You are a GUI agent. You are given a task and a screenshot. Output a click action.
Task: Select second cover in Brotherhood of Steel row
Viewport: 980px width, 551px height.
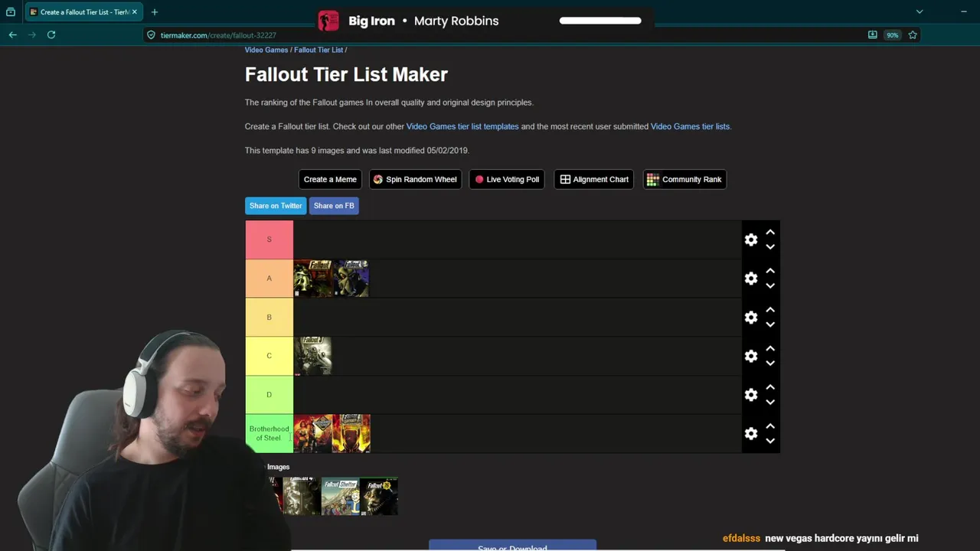point(351,434)
